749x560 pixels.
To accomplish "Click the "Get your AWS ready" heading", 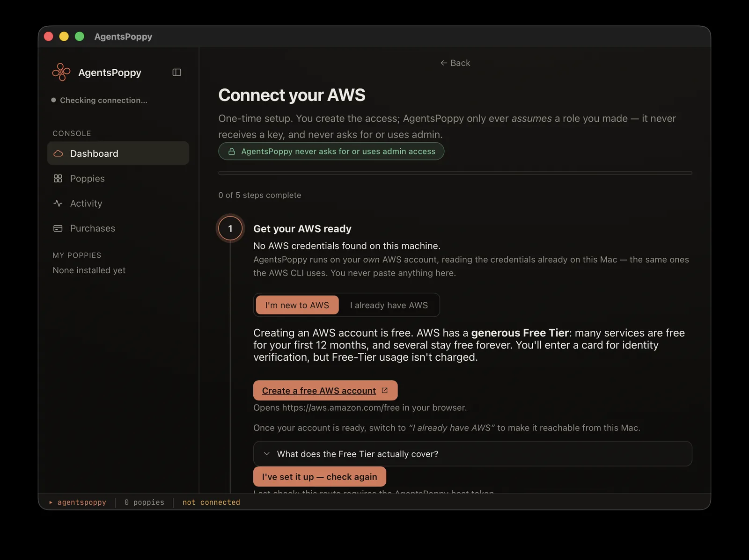I will (x=302, y=229).
